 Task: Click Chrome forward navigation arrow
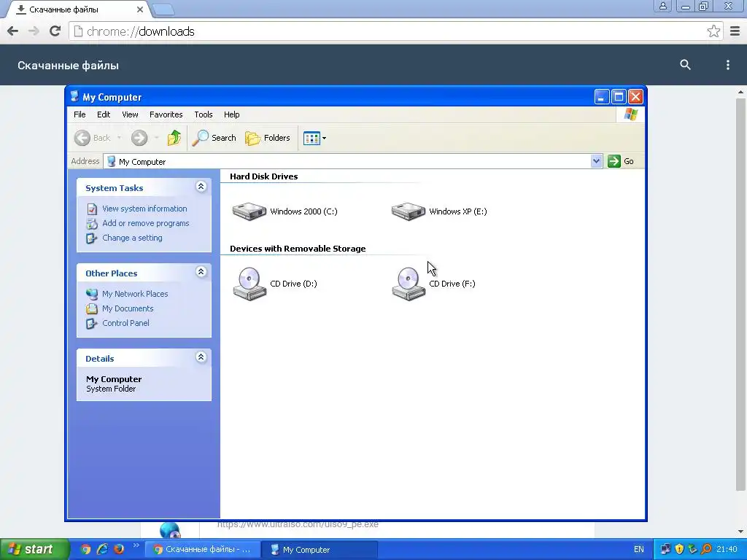[34, 31]
